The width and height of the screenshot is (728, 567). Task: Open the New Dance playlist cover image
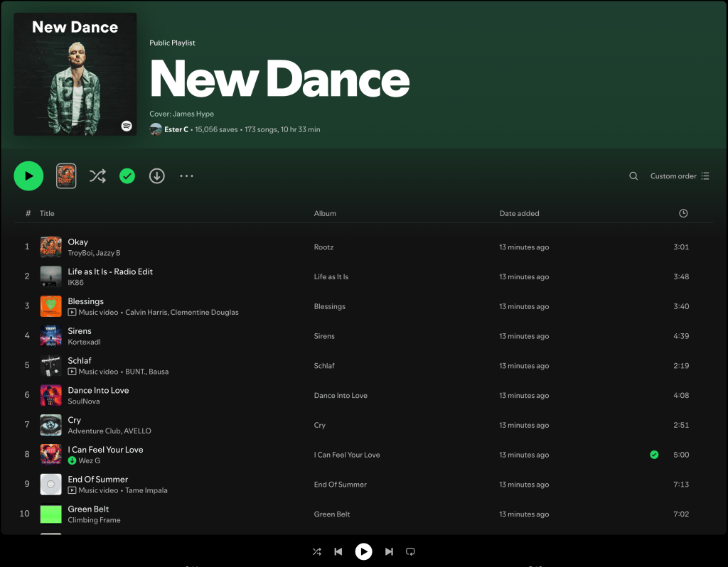75,74
